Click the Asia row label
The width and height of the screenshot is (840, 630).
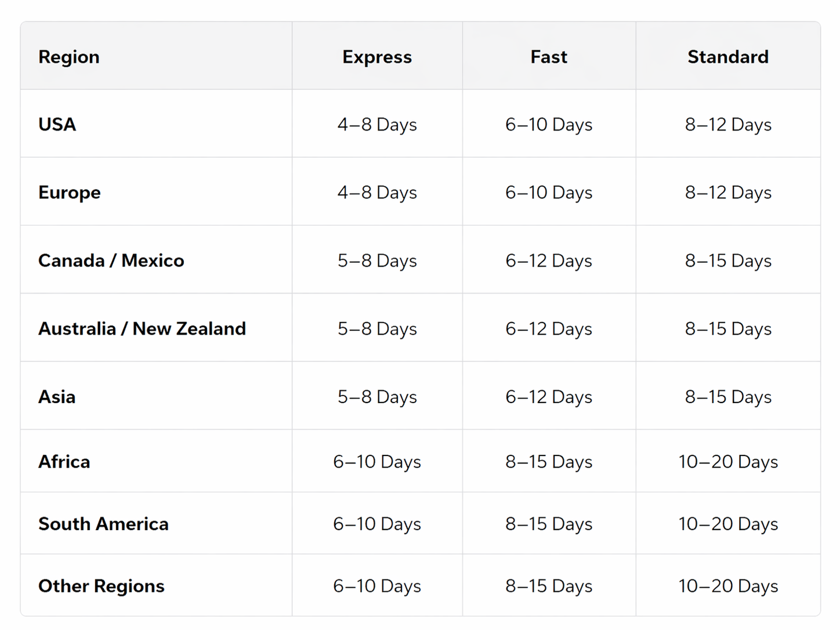click(57, 397)
